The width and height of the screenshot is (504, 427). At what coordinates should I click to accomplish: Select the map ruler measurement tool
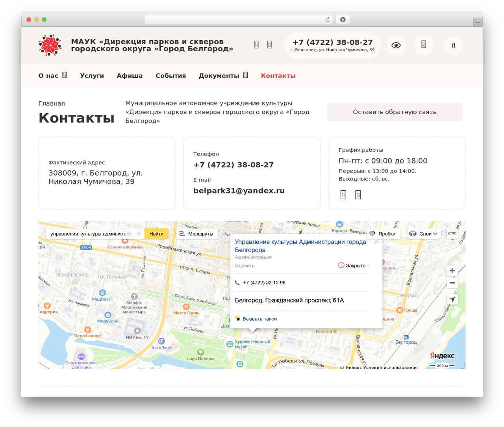point(452,234)
